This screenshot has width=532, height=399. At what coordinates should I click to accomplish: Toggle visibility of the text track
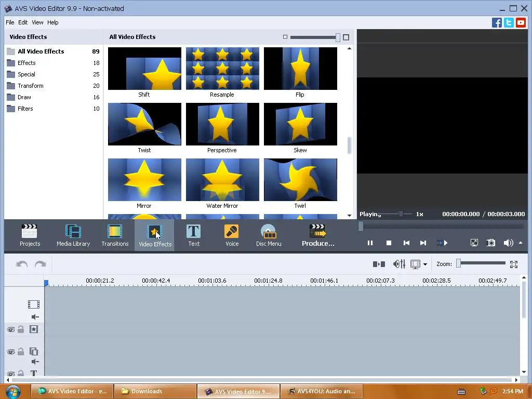[11, 374]
